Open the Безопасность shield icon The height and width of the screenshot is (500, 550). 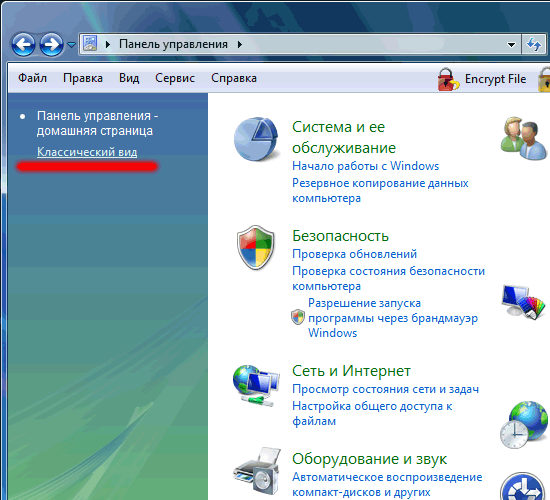point(256,248)
